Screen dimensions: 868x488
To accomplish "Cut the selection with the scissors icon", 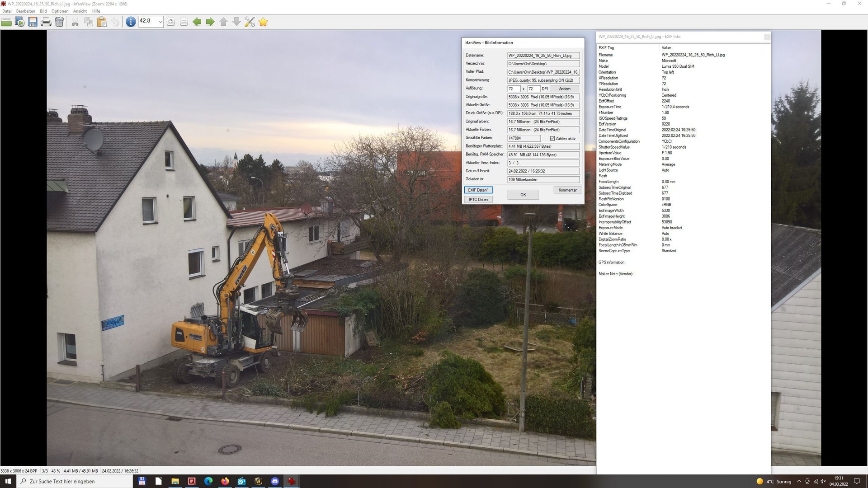I will pyautogui.click(x=75, y=22).
